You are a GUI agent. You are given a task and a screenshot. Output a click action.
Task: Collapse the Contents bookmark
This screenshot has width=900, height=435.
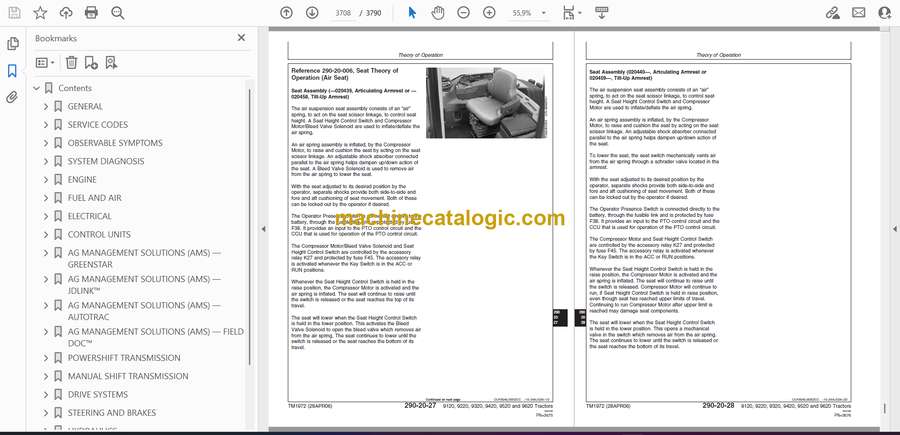(x=36, y=88)
